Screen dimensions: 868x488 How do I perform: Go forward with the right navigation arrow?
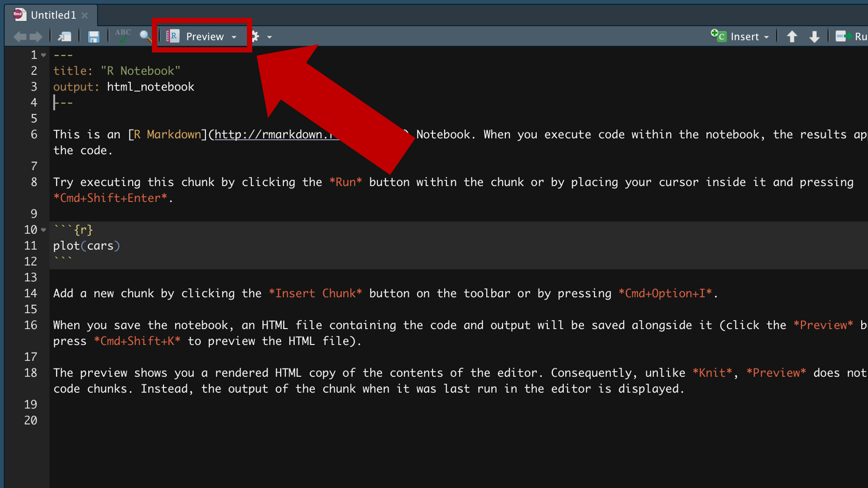[x=36, y=37]
